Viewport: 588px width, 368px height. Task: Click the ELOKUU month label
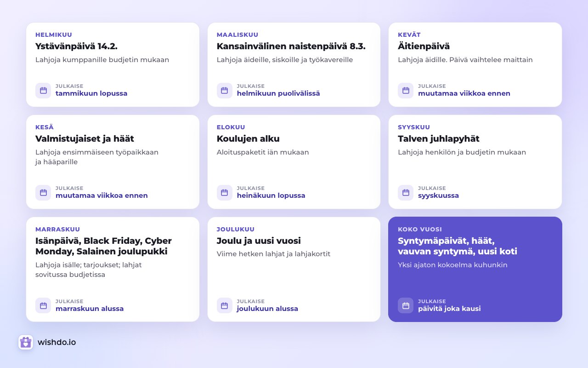pos(231,127)
